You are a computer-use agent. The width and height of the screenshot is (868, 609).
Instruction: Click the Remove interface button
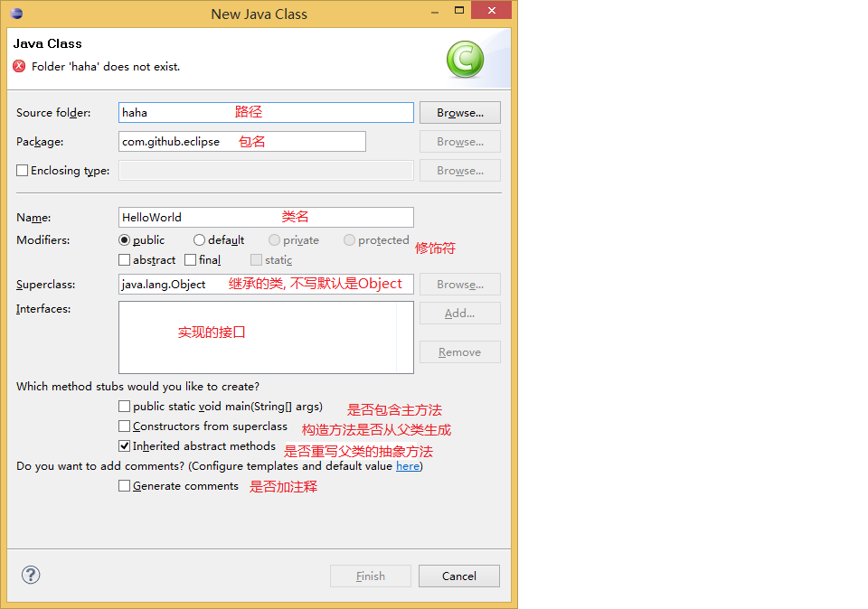tap(460, 352)
